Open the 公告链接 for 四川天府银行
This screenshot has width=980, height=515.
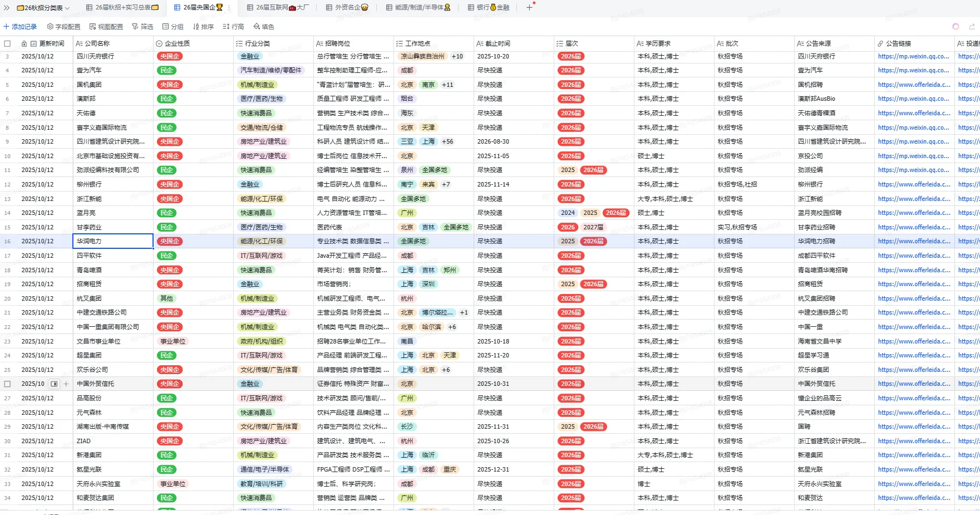(914, 56)
